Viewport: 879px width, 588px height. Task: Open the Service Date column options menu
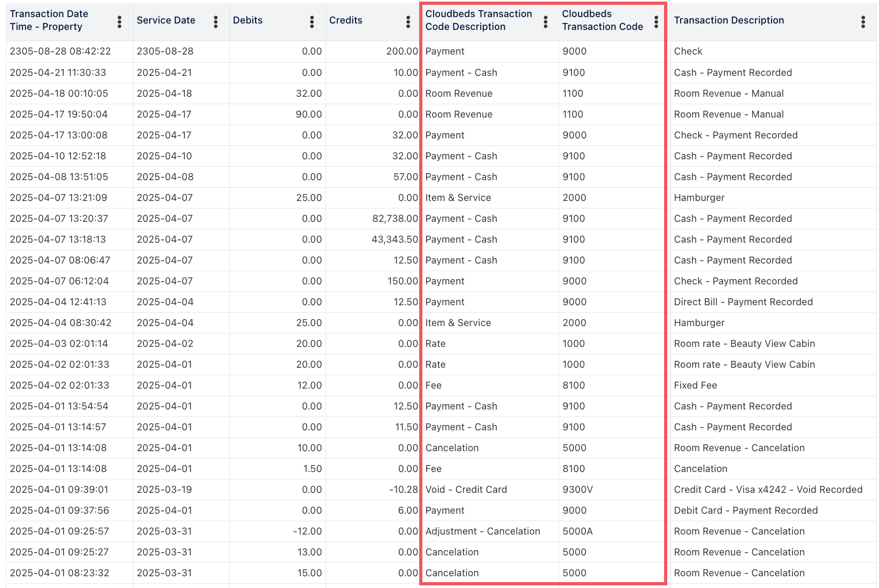215,21
